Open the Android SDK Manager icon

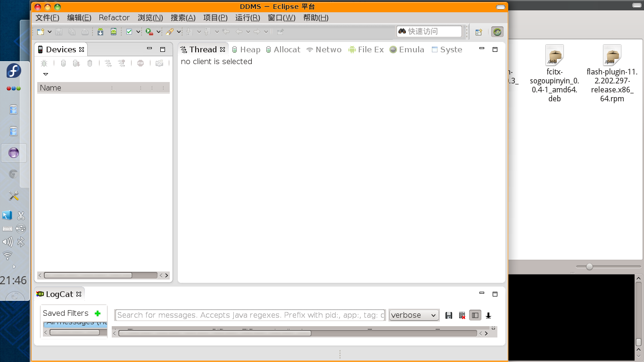[100, 32]
